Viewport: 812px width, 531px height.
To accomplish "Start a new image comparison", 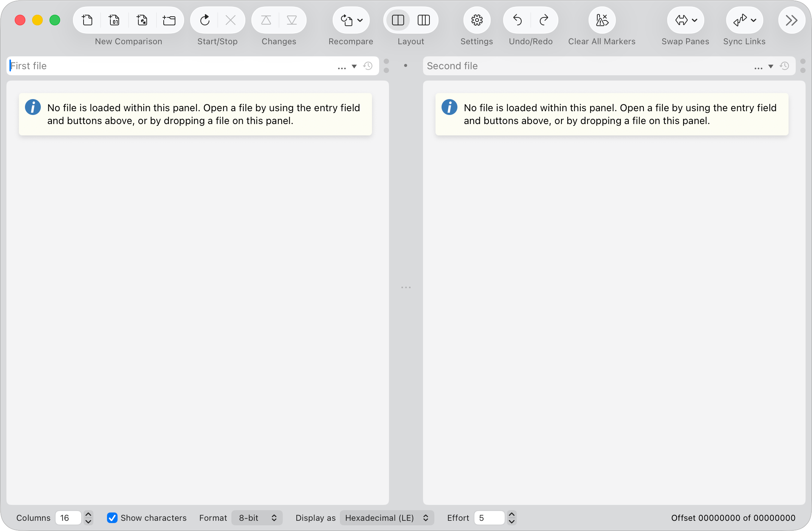I will click(142, 20).
